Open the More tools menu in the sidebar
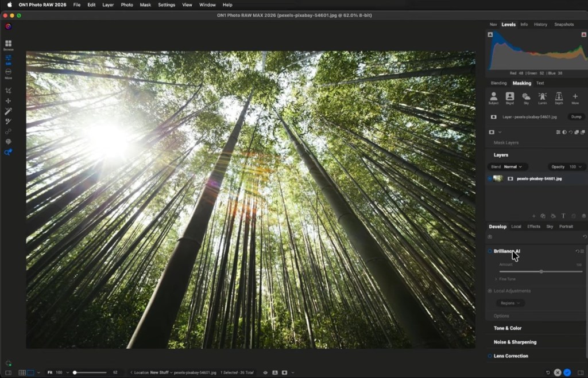 point(8,73)
